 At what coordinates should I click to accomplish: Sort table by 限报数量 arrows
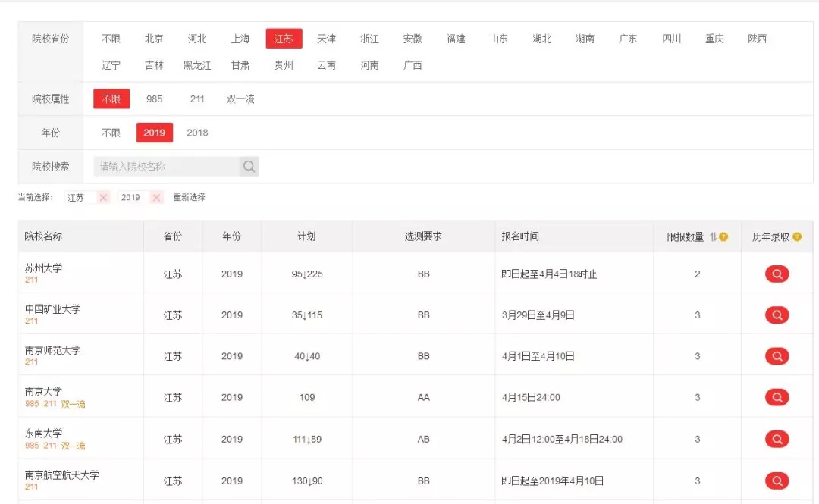click(x=713, y=237)
